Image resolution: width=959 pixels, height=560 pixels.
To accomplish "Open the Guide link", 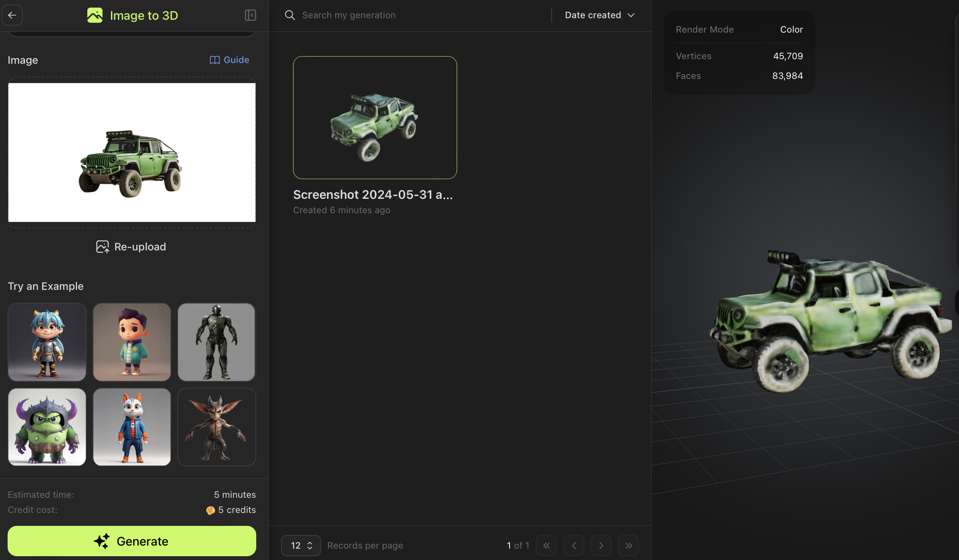I will click(229, 59).
